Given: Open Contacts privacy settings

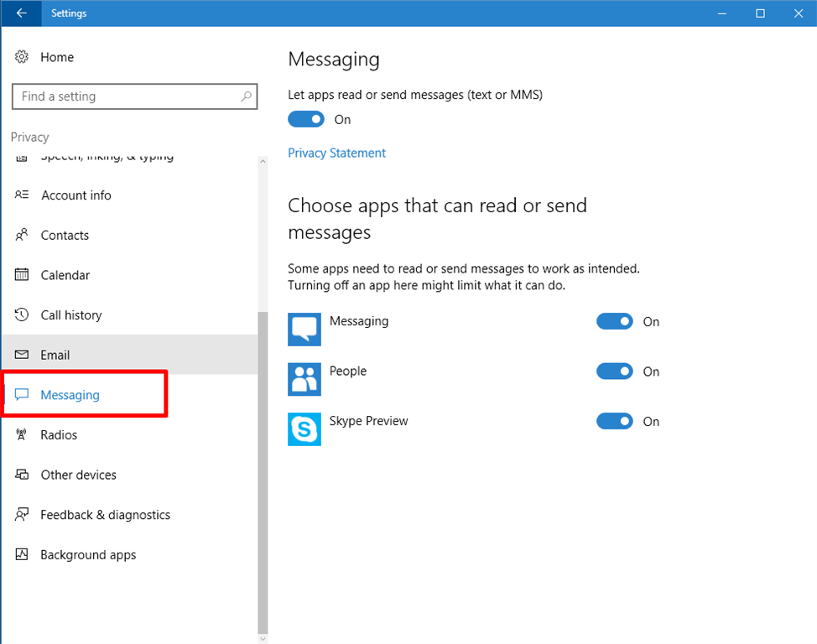Looking at the screenshot, I should coord(130,235).
